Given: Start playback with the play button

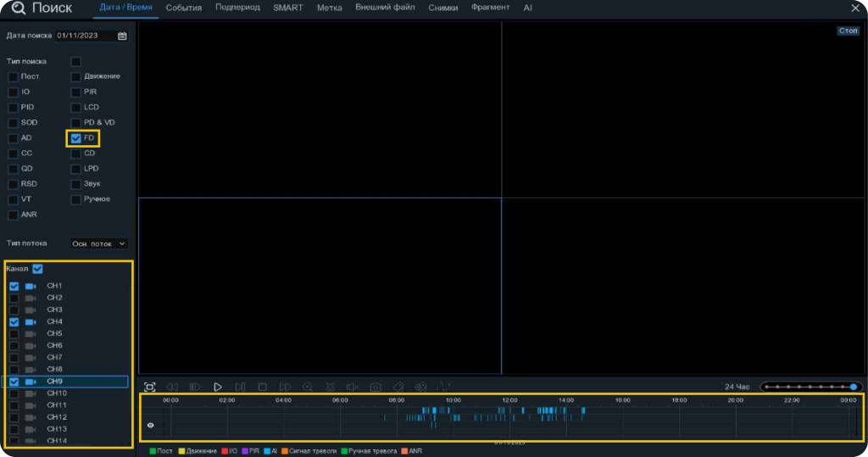Looking at the screenshot, I should tap(218, 387).
